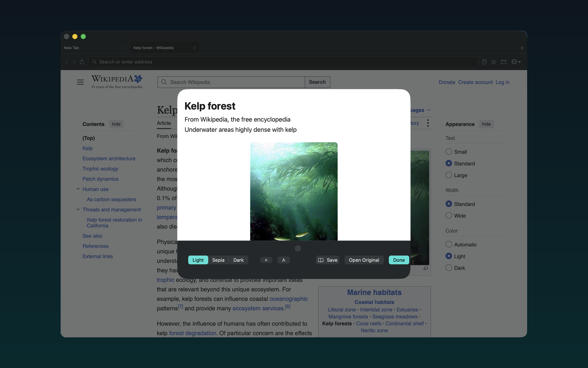
Task: Click the Wikipedia logo
Action: [x=117, y=82]
